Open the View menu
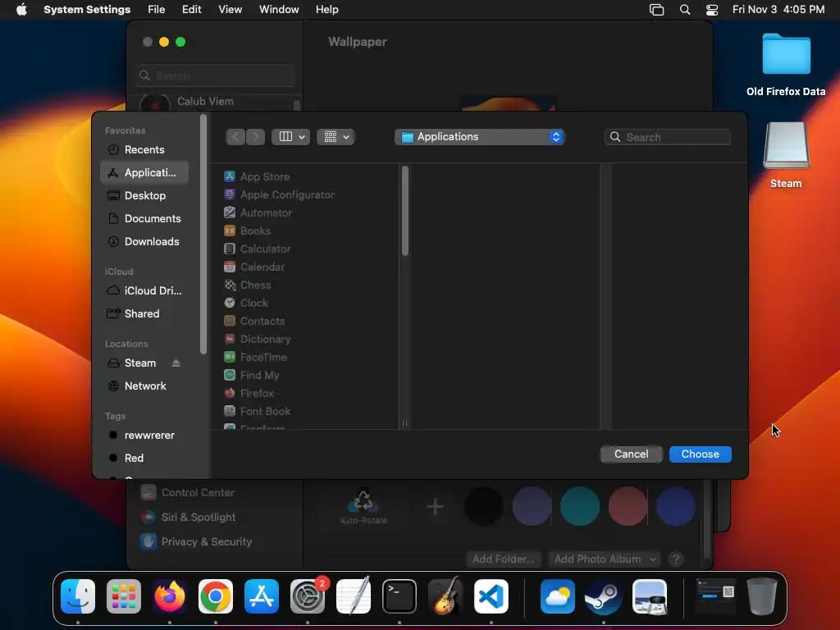Viewport: 840px width, 630px height. coord(230,10)
